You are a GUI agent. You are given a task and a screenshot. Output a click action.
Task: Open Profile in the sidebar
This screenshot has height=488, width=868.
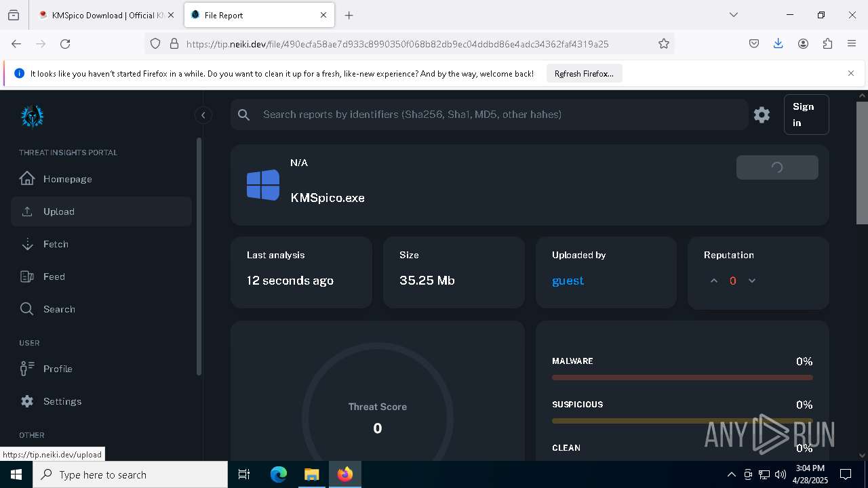pos(102,369)
